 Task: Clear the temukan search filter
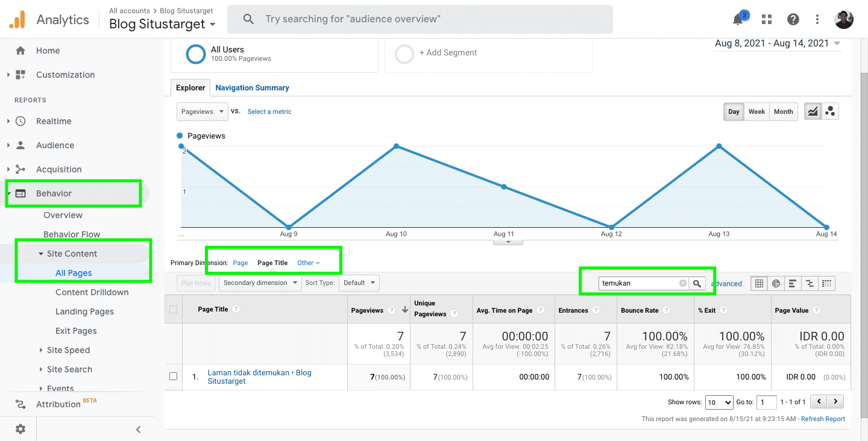(682, 283)
